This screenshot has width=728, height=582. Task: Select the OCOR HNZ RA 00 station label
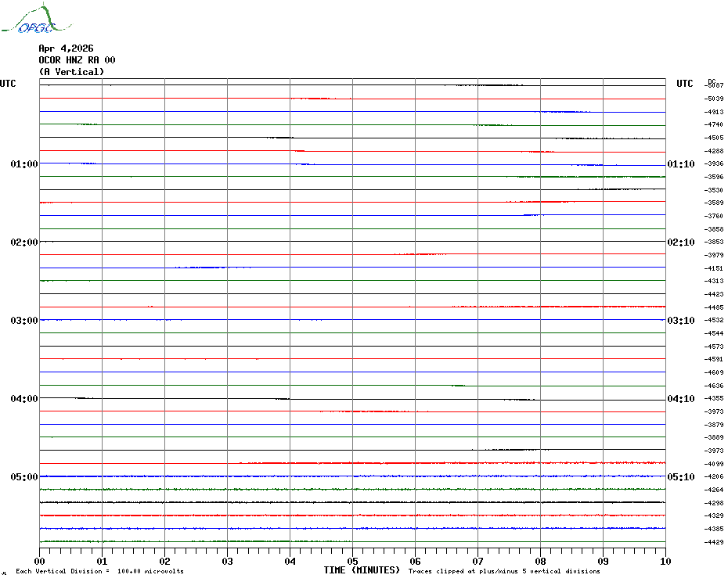pos(77,60)
